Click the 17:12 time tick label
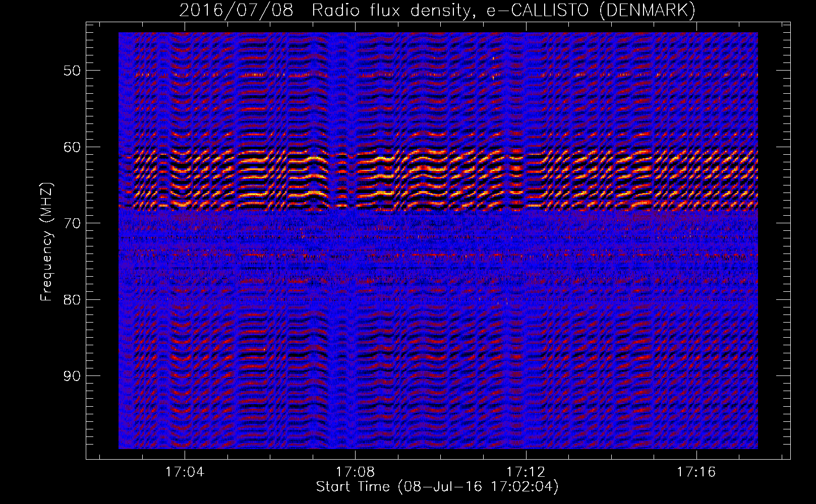 (526, 472)
